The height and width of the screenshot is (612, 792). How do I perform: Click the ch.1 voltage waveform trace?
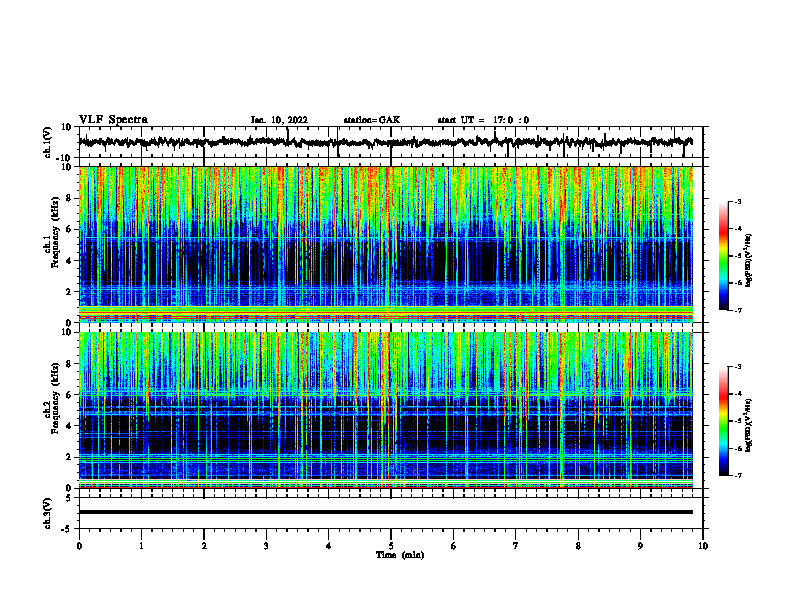(x=385, y=142)
